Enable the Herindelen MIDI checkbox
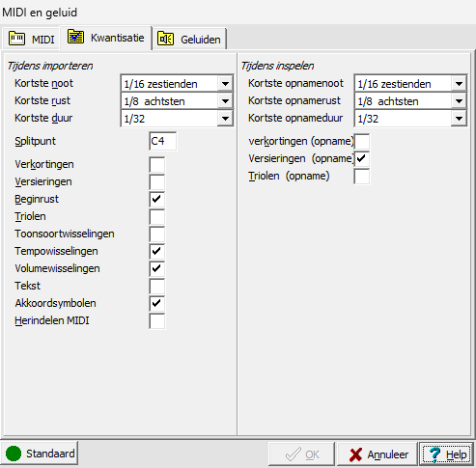The height and width of the screenshot is (468, 476). click(157, 320)
